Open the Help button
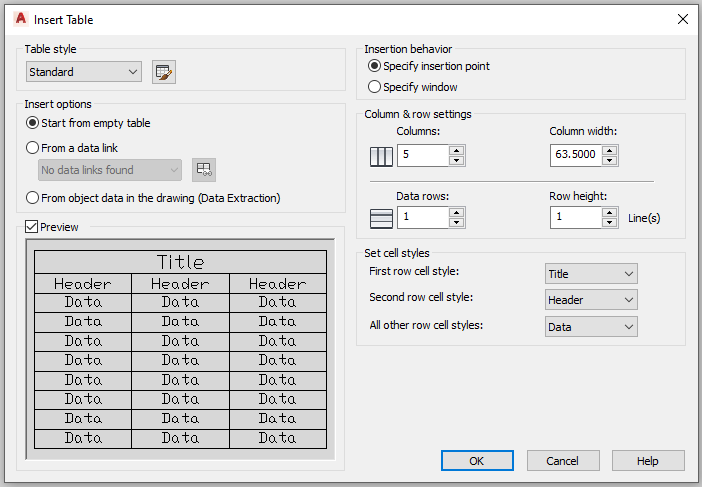This screenshot has height=487, width=702. (648, 461)
